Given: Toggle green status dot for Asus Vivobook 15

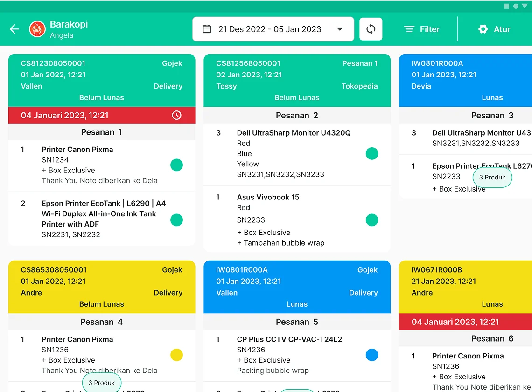Looking at the screenshot, I should 372,220.
